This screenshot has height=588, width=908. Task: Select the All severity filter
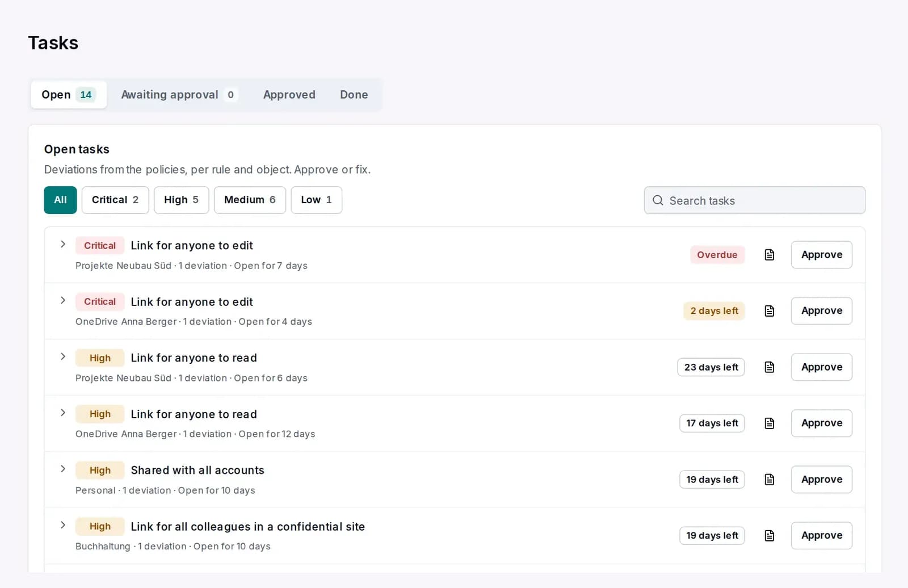[60, 200]
